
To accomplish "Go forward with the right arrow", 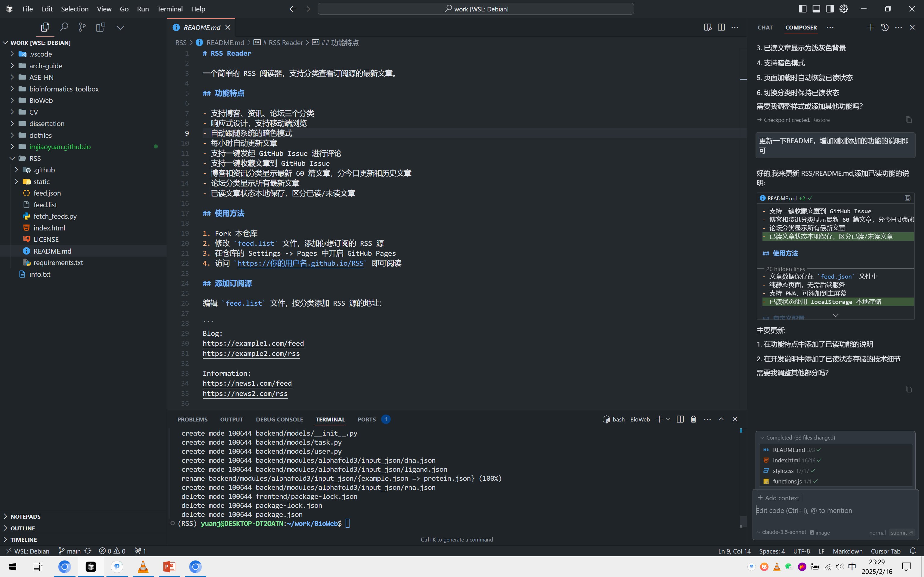I will (306, 9).
